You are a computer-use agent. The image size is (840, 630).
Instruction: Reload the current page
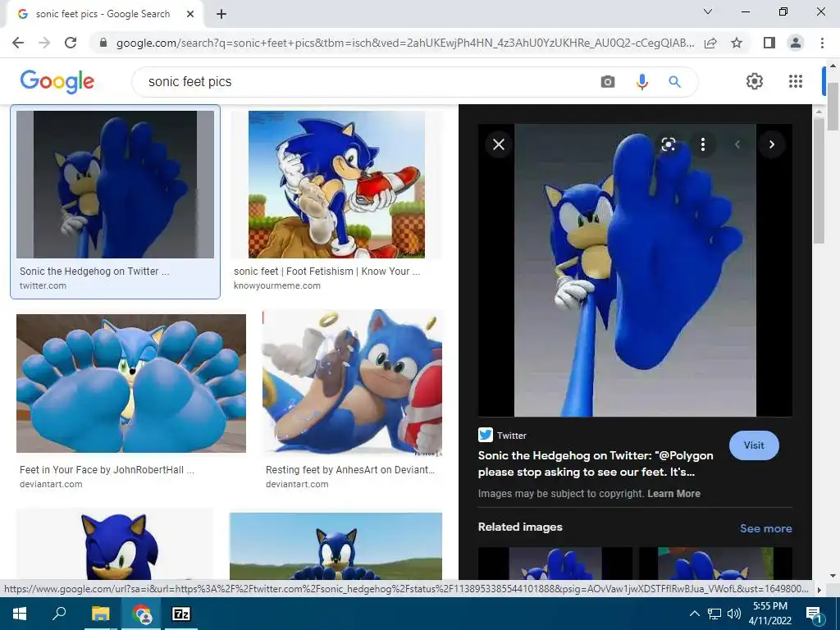[71, 43]
